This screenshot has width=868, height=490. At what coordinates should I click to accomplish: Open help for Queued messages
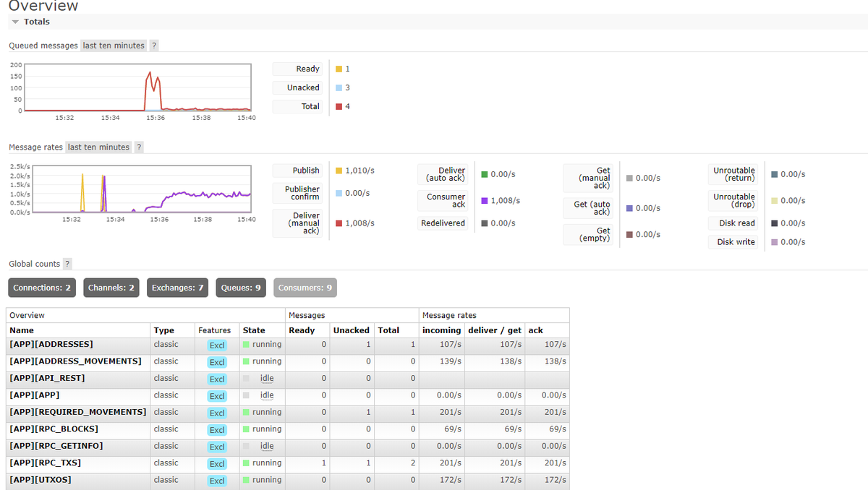click(154, 46)
